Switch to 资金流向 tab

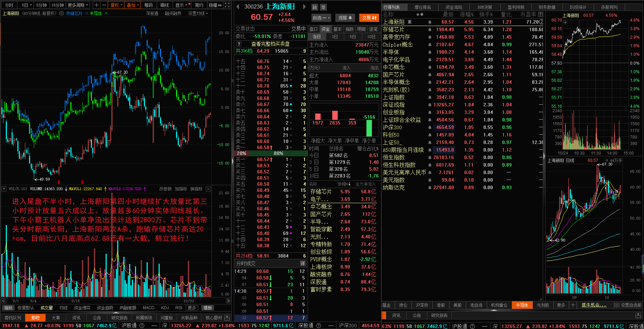point(454,7)
